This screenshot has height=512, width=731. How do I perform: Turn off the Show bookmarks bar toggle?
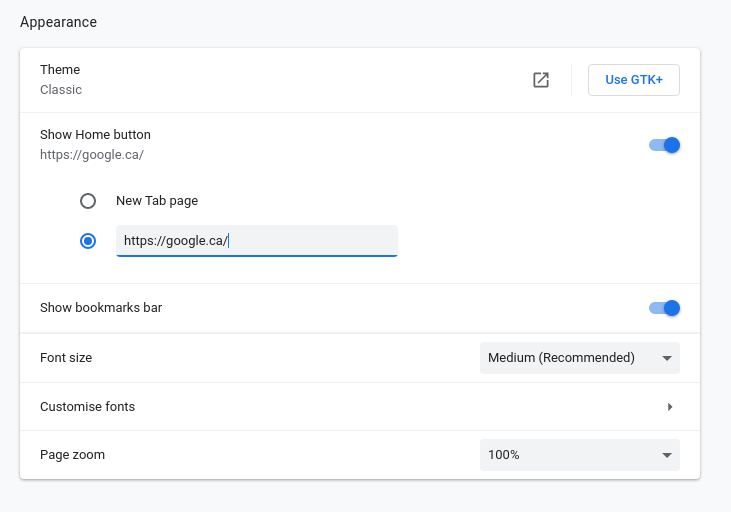[x=664, y=308]
